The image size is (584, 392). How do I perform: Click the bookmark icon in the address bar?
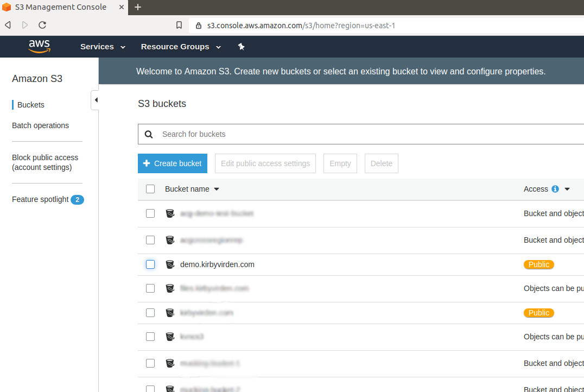pos(179,25)
